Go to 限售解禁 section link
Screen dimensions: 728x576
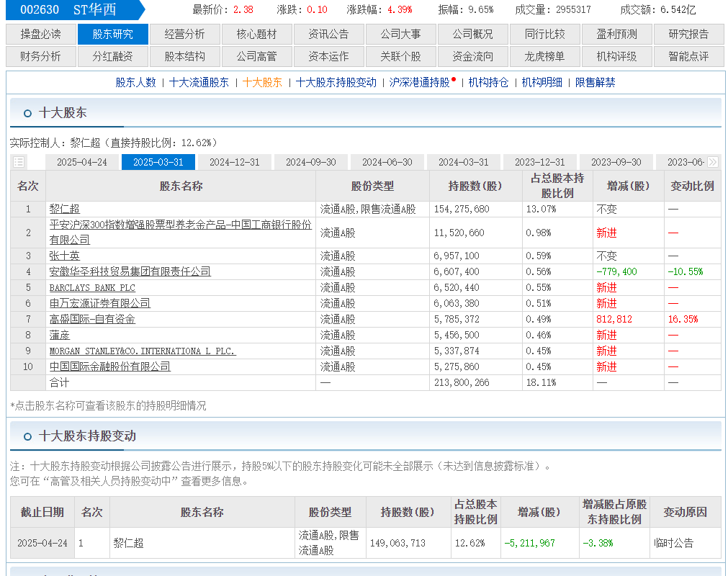pos(596,82)
